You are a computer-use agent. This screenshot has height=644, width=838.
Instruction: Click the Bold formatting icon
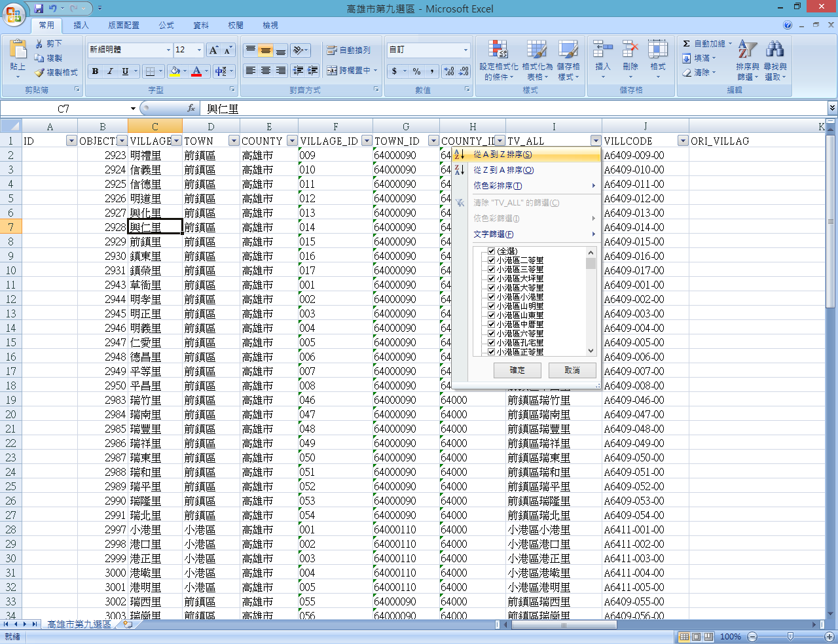(x=96, y=71)
